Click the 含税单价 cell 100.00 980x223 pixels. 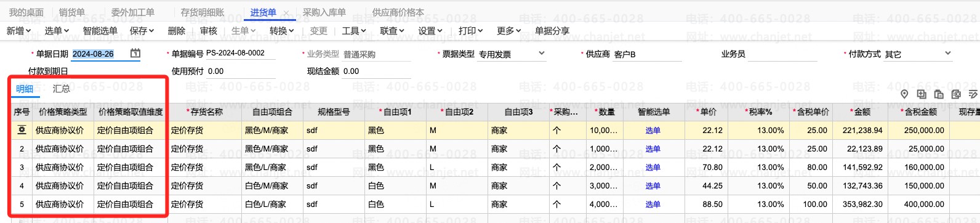tap(811, 205)
